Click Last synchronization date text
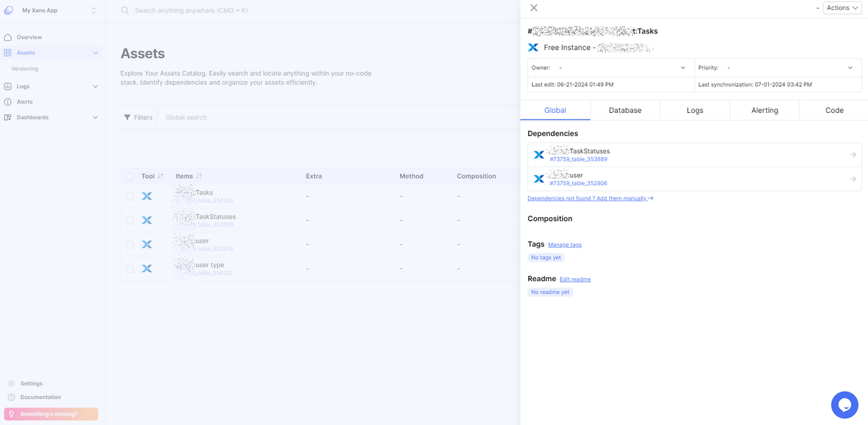The image size is (868, 425). (755, 85)
